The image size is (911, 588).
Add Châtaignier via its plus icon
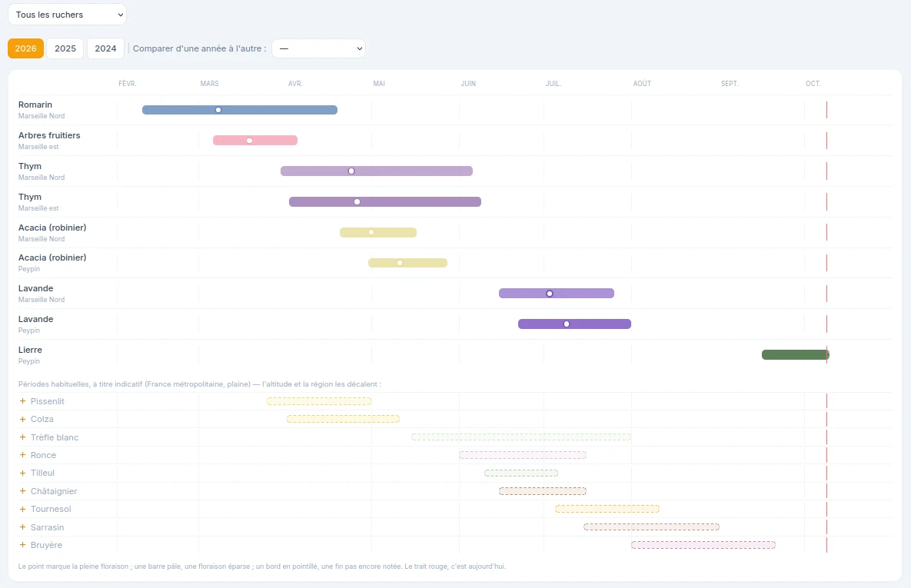(x=22, y=491)
